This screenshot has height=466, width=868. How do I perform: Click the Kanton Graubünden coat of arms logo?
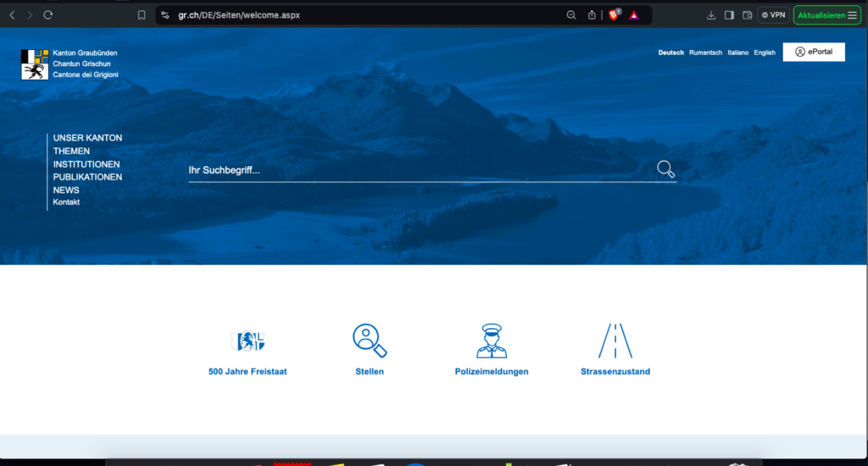pos(35,64)
